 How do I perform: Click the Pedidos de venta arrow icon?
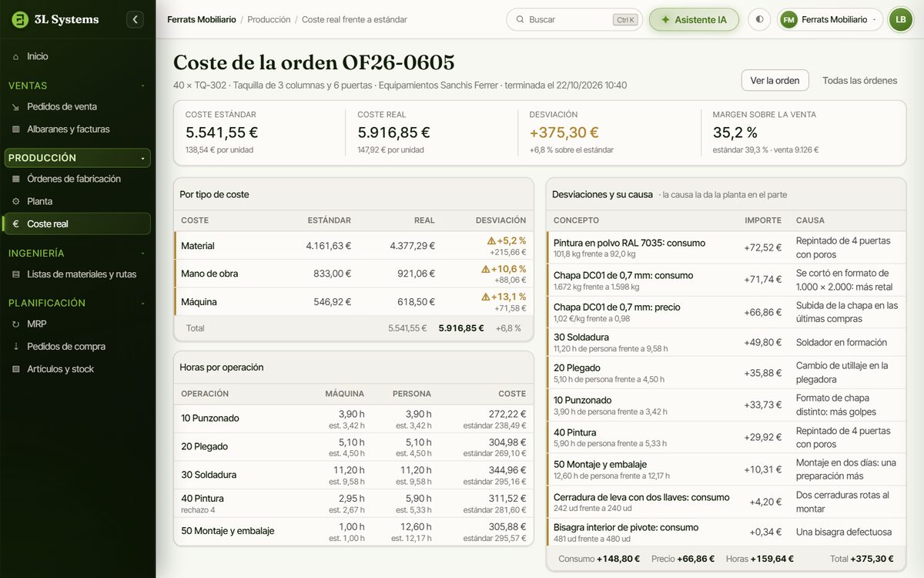(15, 106)
